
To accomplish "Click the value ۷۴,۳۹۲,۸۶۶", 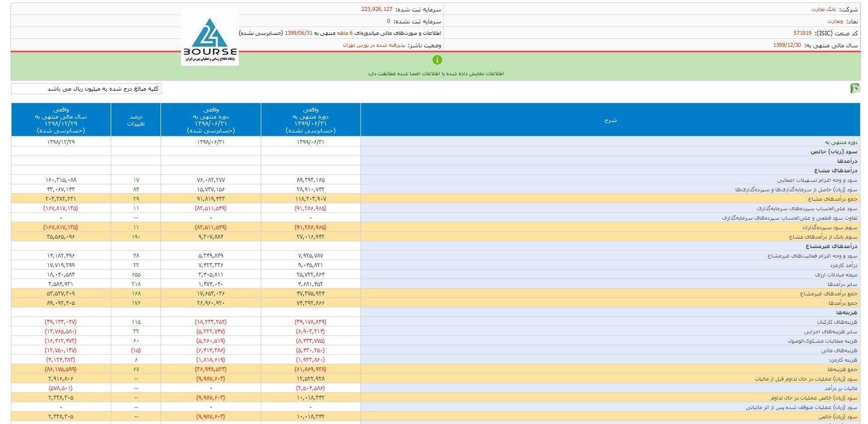I will [310, 303].
